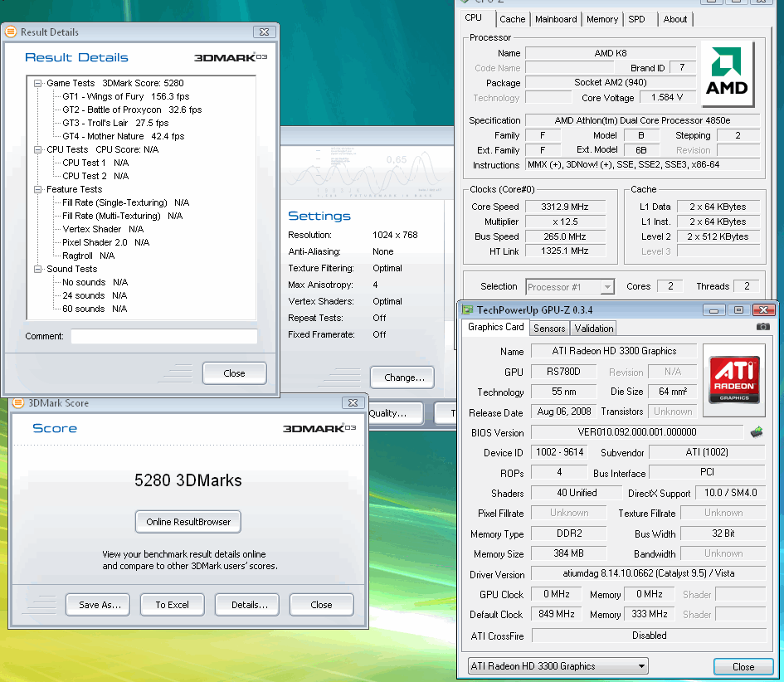
Task: Click the Default Clock value 849 MHz
Action: coord(556,613)
